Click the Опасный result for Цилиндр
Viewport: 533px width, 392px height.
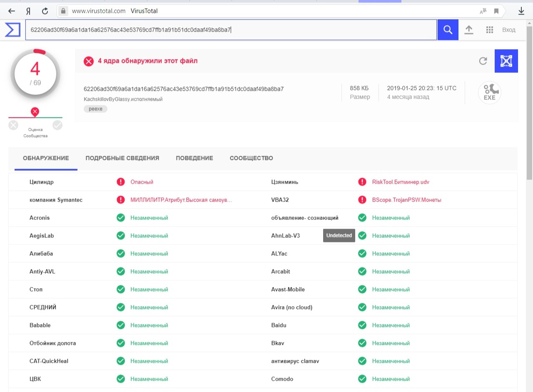[x=142, y=182]
